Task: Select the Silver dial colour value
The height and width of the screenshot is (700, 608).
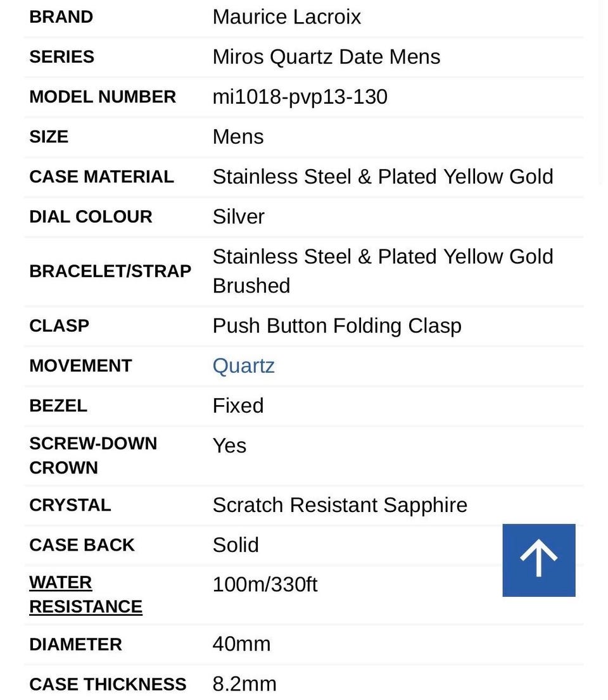Action: [x=238, y=216]
